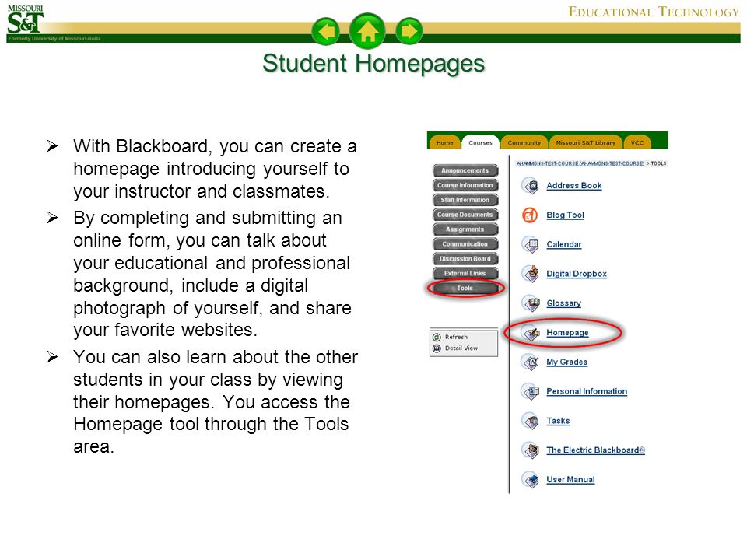Click the Personal Information icon
747x560 pixels.
point(530,391)
